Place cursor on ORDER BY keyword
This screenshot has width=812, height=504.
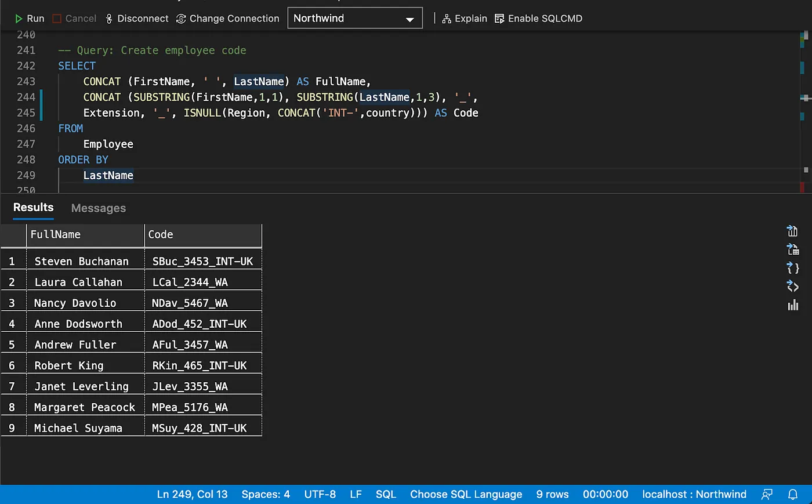tap(84, 159)
